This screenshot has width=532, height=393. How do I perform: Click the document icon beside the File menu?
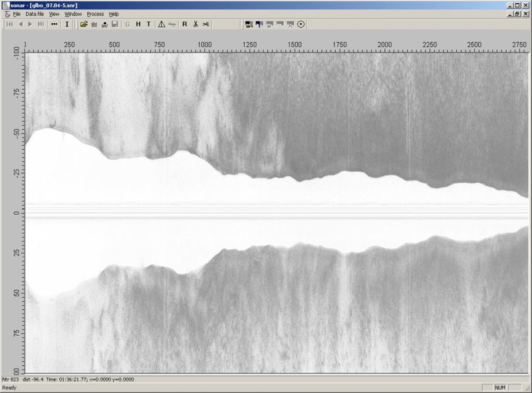(7, 14)
